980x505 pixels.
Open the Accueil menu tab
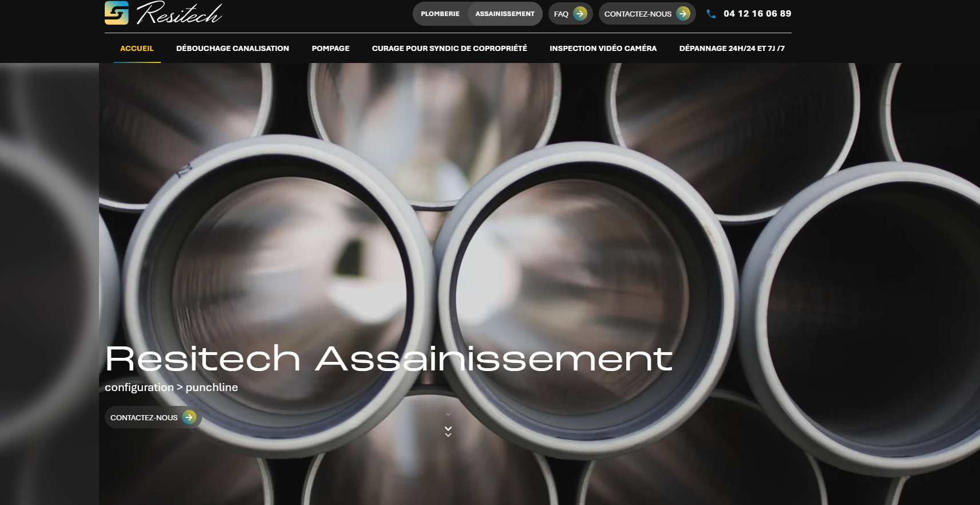pos(137,48)
